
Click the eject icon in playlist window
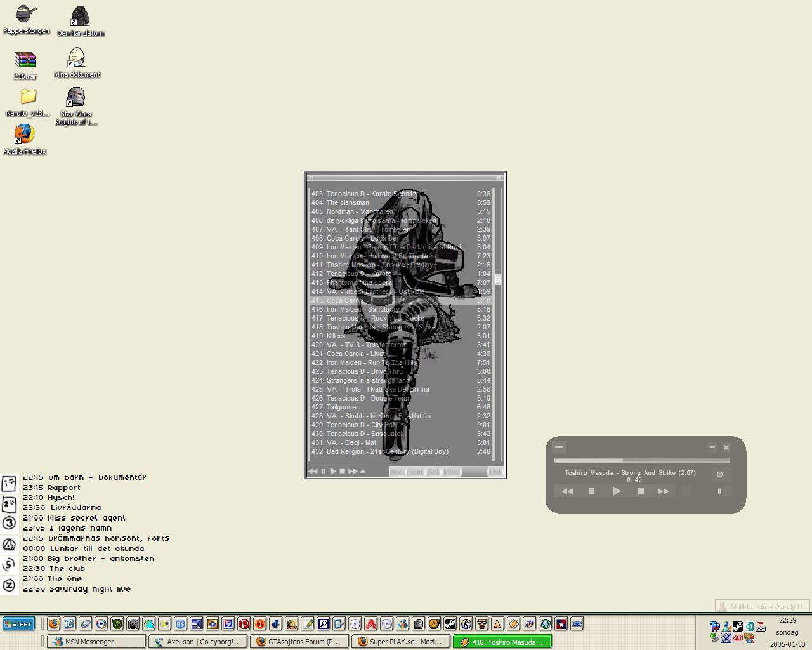363,472
